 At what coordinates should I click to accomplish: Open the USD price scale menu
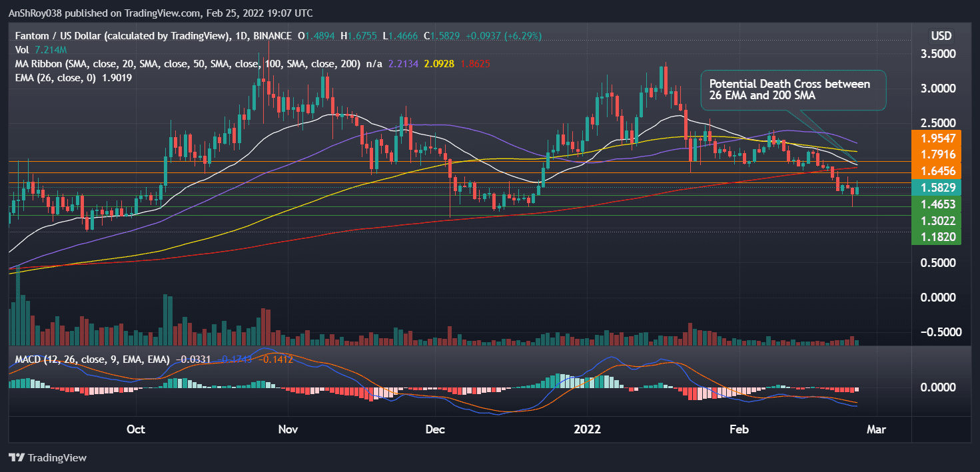(940, 35)
